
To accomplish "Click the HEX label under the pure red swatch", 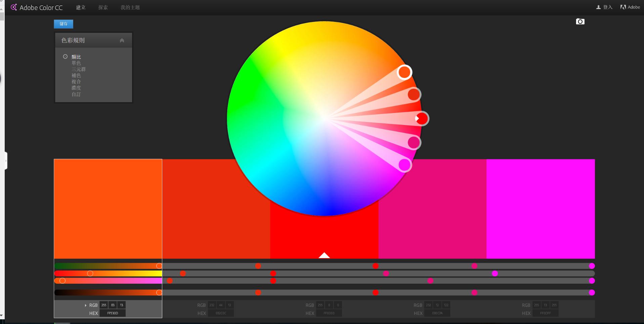I will coord(310,313).
